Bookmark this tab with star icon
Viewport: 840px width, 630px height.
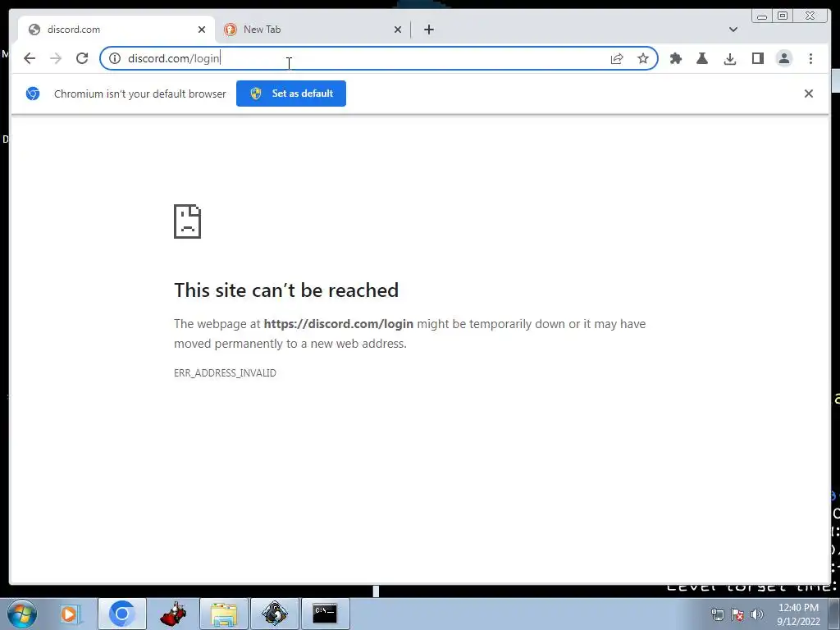[643, 58]
